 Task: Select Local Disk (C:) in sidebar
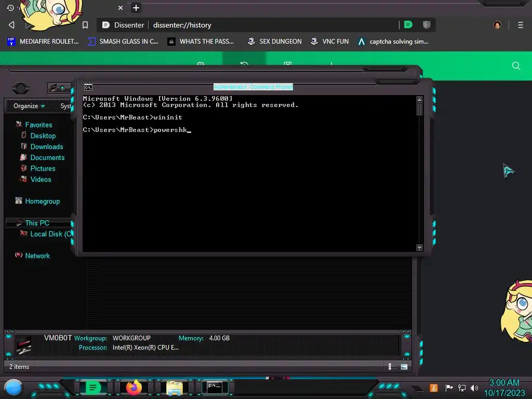click(50, 234)
